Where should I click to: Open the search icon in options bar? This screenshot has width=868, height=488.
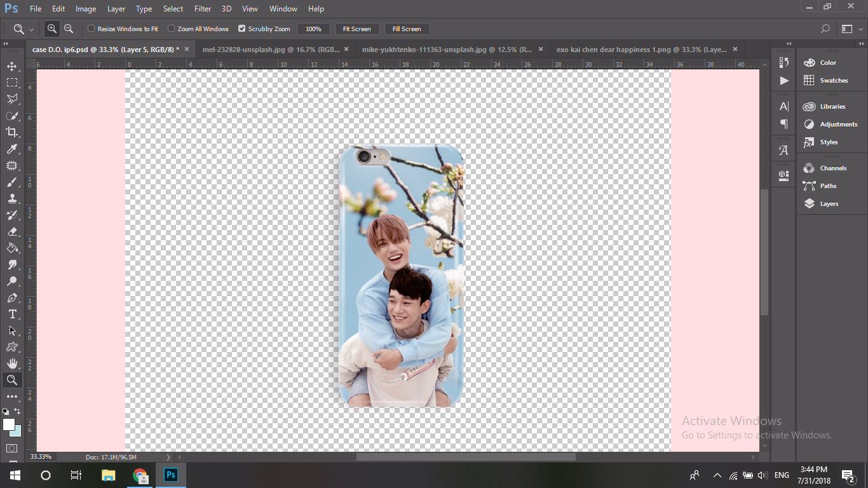point(825,29)
